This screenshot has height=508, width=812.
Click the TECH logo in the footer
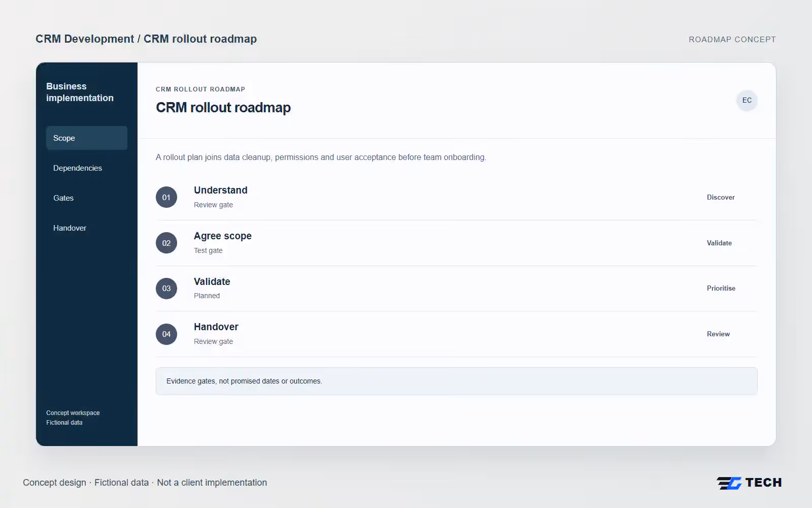tap(749, 483)
